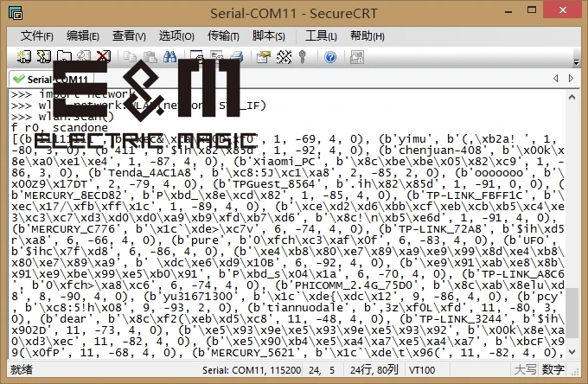Click the 'tiannuodale' SSID in terminal output
This screenshot has height=384, width=588.
(305, 308)
